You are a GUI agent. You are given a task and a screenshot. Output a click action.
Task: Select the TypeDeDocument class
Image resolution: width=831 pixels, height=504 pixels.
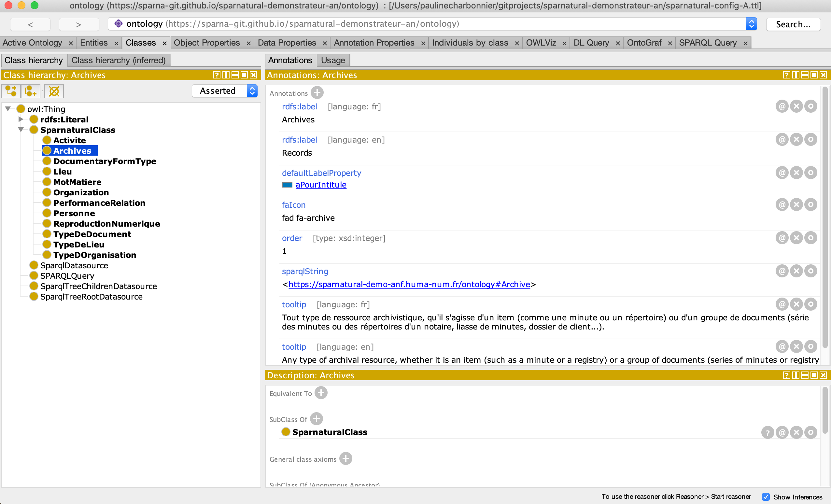pos(92,234)
